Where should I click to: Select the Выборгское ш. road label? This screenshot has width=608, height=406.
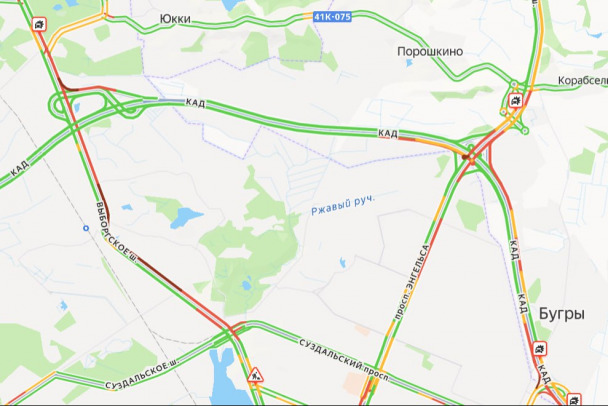(117, 233)
